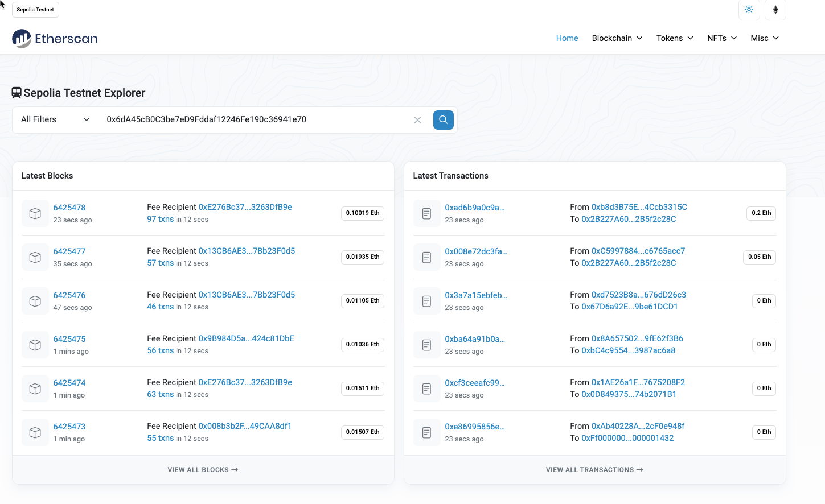View the 57 txns link

tap(161, 263)
